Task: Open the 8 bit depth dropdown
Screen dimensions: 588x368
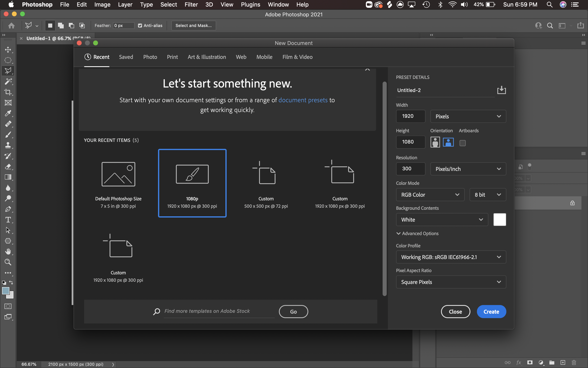Action: 488,195
